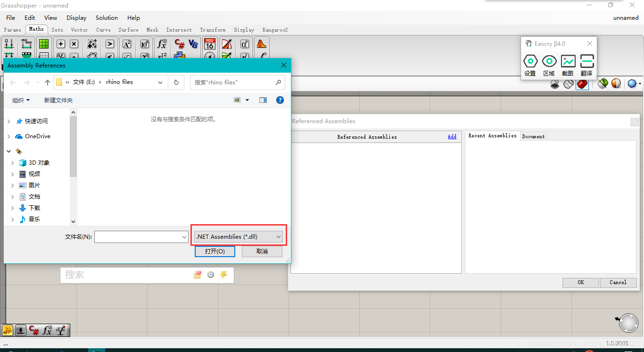Open the .NET Assemblies file type dropdown
The image size is (644, 352).
point(238,236)
